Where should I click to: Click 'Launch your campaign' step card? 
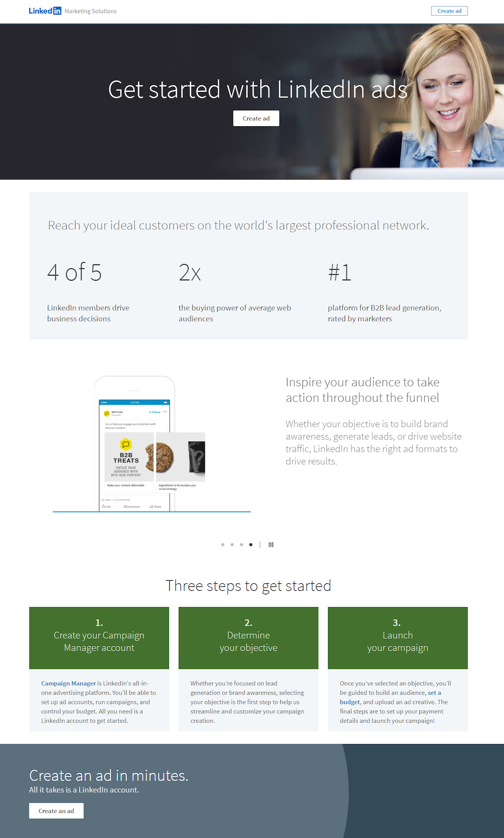398,638
